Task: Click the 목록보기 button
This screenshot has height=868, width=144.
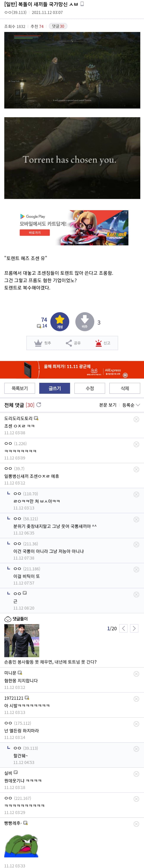Action: click(20, 388)
